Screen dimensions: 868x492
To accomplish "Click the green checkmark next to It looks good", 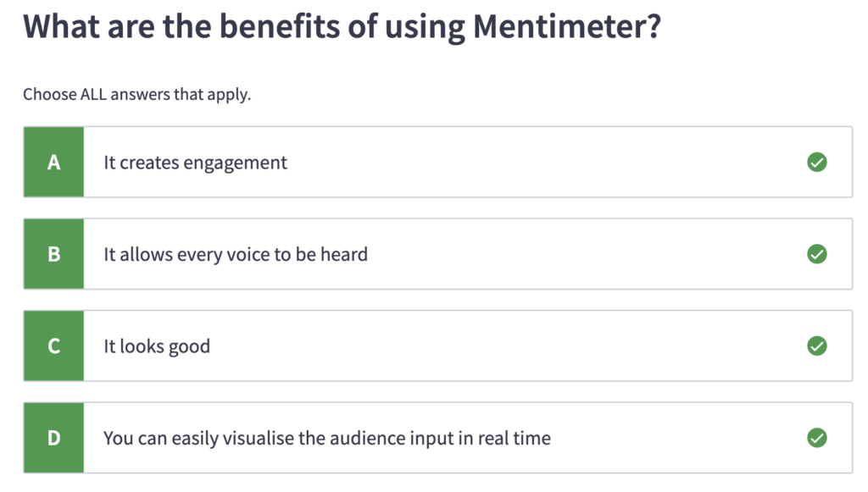I will [x=816, y=346].
